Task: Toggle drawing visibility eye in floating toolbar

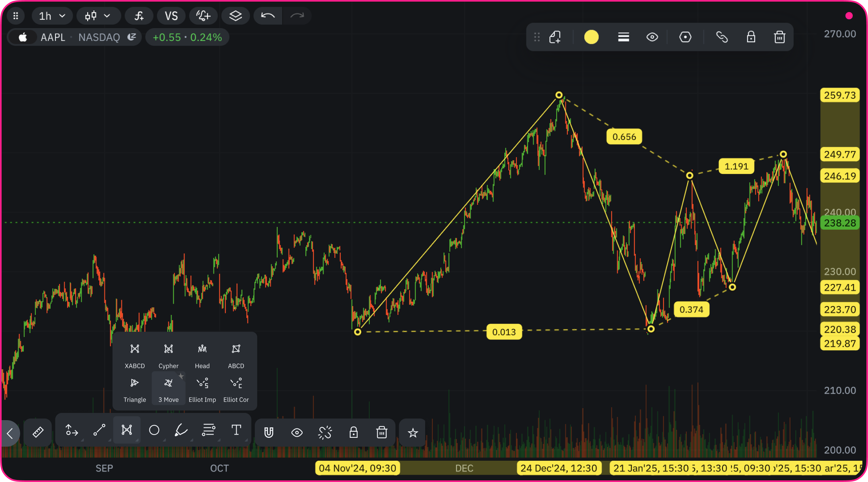Action: (x=652, y=37)
